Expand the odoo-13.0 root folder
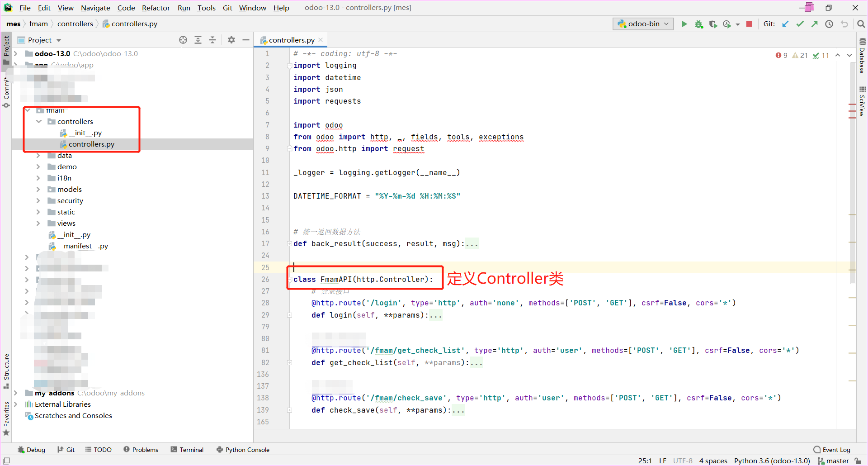The width and height of the screenshot is (868, 466). (x=16, y=53)
